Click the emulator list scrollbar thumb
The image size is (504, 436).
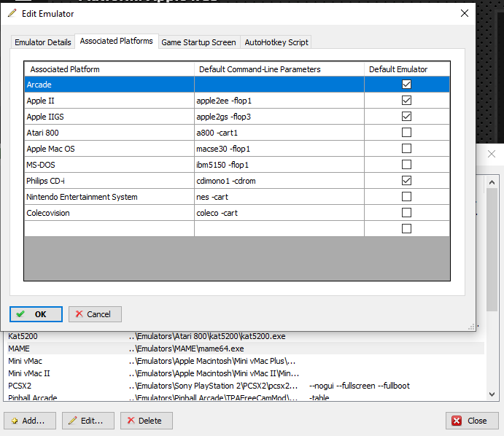[492, 249]
